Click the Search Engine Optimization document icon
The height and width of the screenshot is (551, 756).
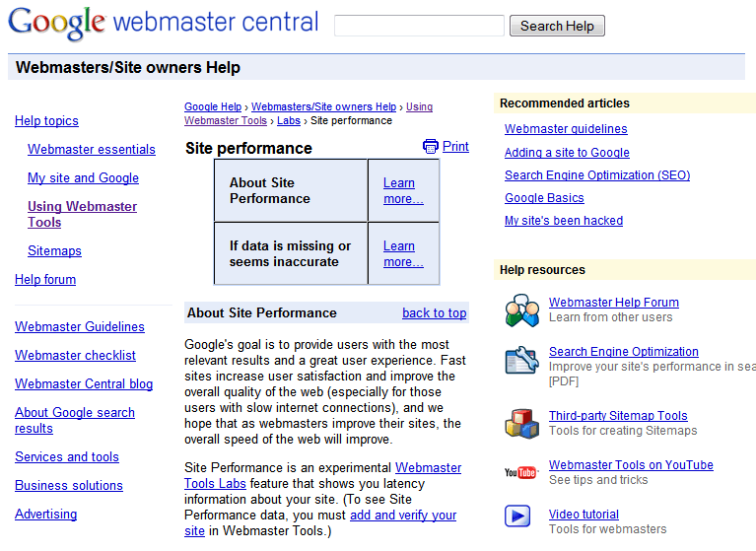tap(520, 360)
